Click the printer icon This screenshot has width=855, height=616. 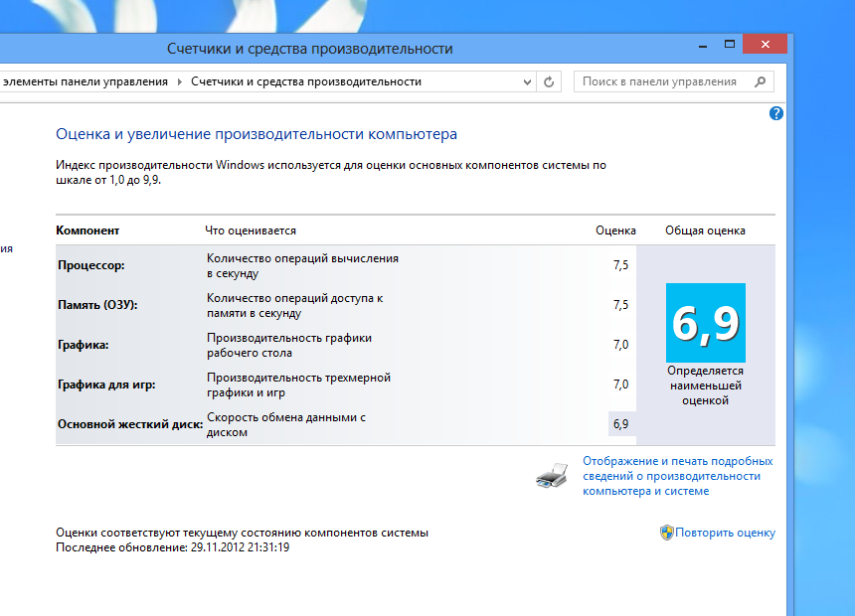[x=552, y=475]
